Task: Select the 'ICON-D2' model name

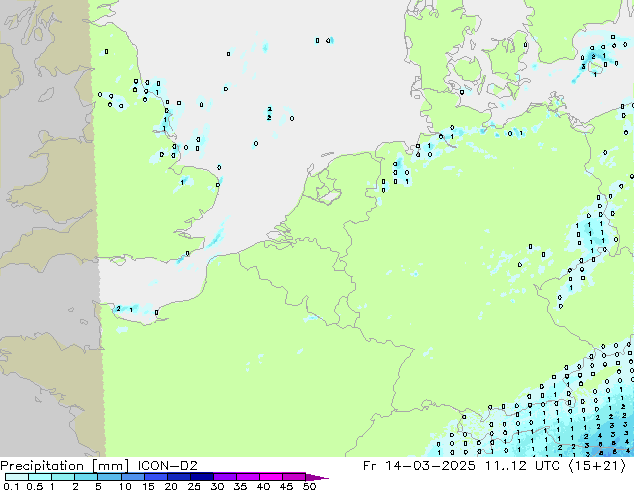Action: pos(167,466)
